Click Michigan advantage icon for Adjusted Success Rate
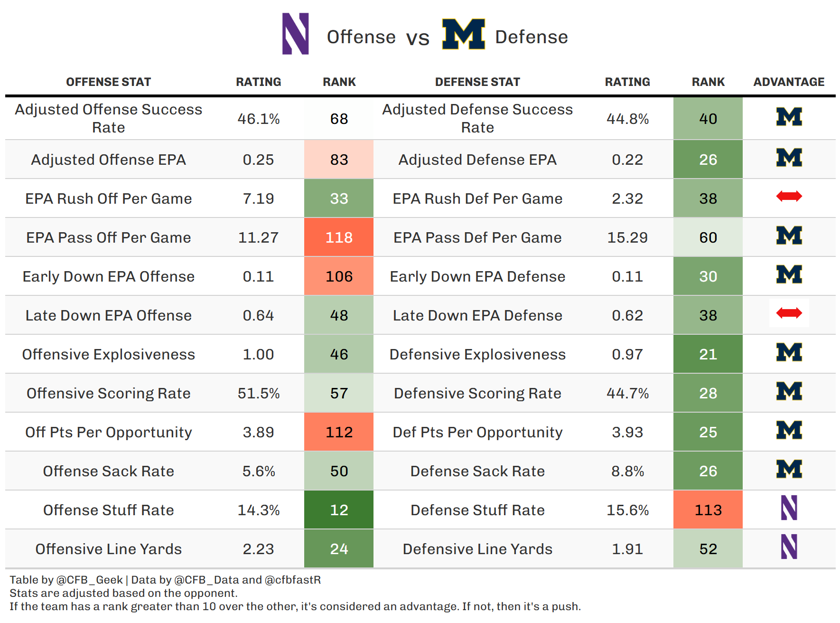 789,117
